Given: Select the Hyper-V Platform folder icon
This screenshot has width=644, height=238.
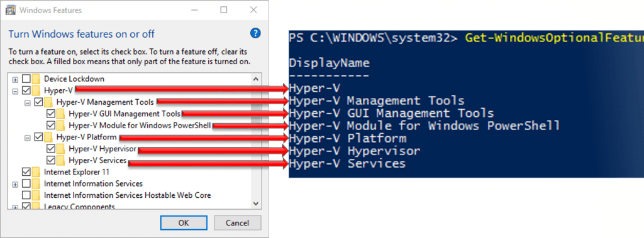Looking at the screenshot, I should [48, 137].
